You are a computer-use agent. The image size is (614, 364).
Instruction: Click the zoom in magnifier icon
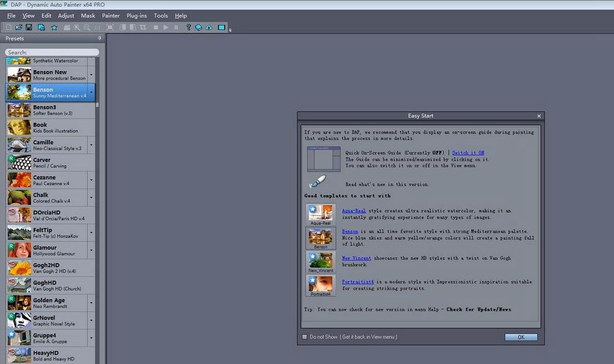(77, 27)
